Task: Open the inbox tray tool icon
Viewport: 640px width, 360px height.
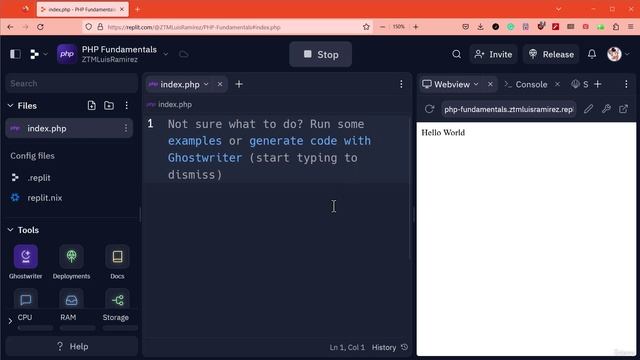Action: click(x=71, y=300)
